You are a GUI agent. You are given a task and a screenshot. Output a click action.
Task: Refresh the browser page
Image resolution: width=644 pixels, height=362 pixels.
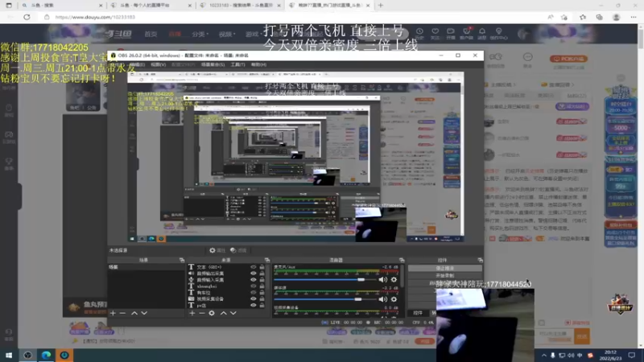pos(27,17)
